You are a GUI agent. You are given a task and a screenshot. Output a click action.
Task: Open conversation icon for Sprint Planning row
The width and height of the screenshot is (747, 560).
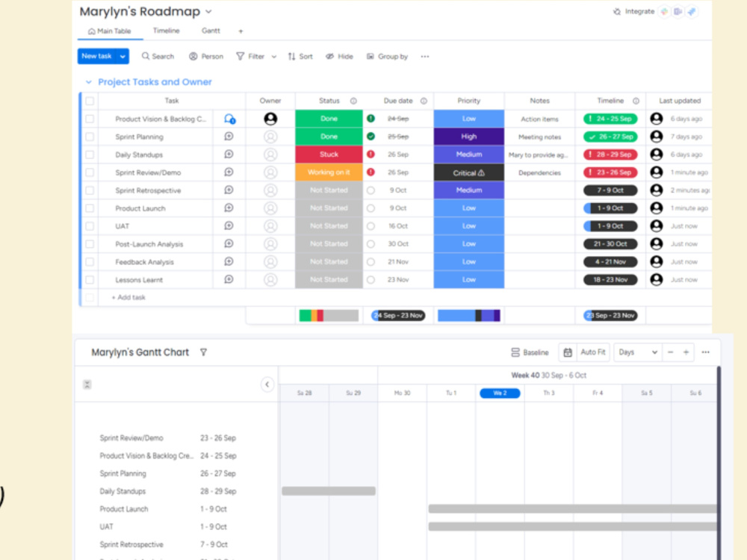pyautogui.click(x=229, y=137)
